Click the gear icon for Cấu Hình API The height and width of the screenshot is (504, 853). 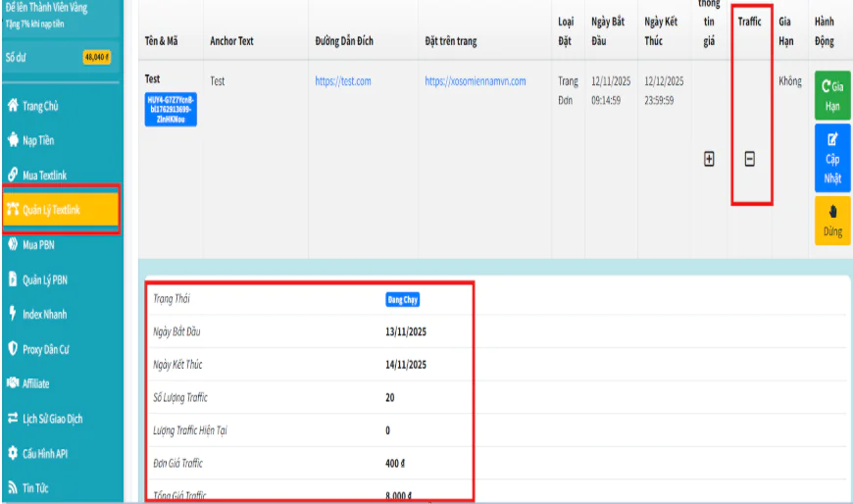coord(13,454)
